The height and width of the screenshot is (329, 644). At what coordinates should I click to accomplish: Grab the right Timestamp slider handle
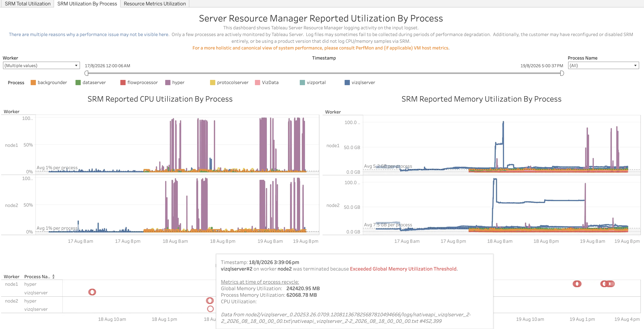(x=562, y=73)
